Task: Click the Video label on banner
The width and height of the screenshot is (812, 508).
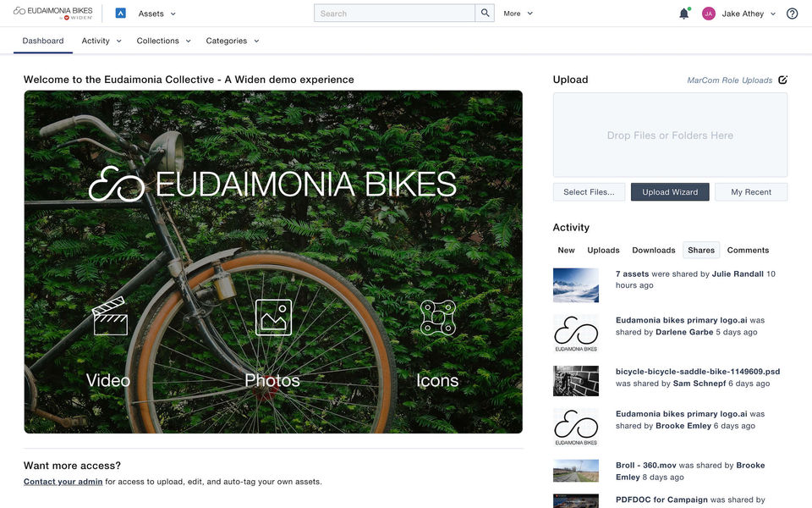Action: pos(108,380)
